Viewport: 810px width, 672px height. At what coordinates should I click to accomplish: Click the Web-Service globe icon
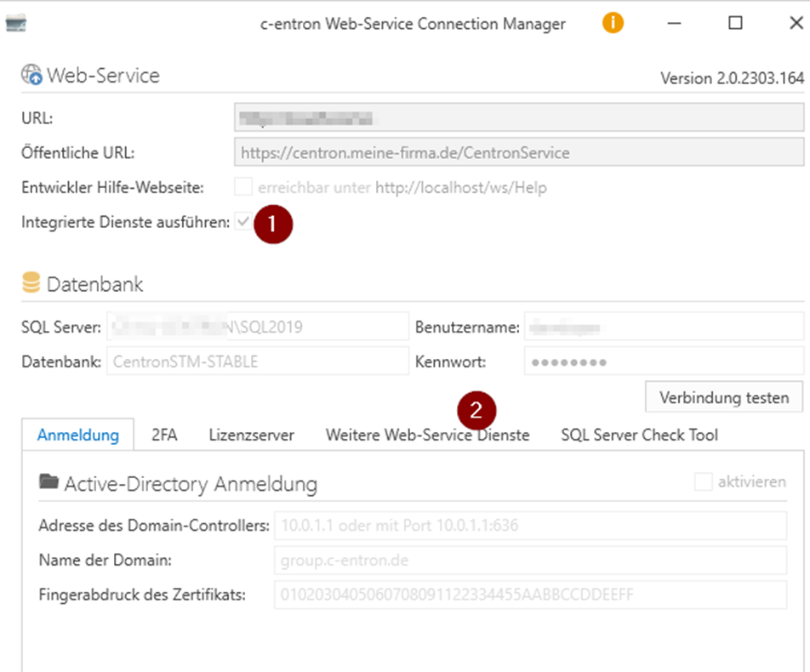tap(31, 76)
